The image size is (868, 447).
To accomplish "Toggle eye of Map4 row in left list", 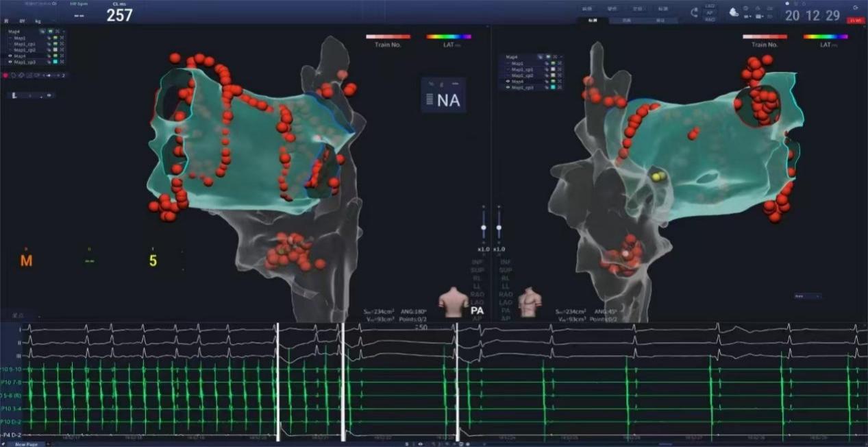I will (x=10, y=56).
